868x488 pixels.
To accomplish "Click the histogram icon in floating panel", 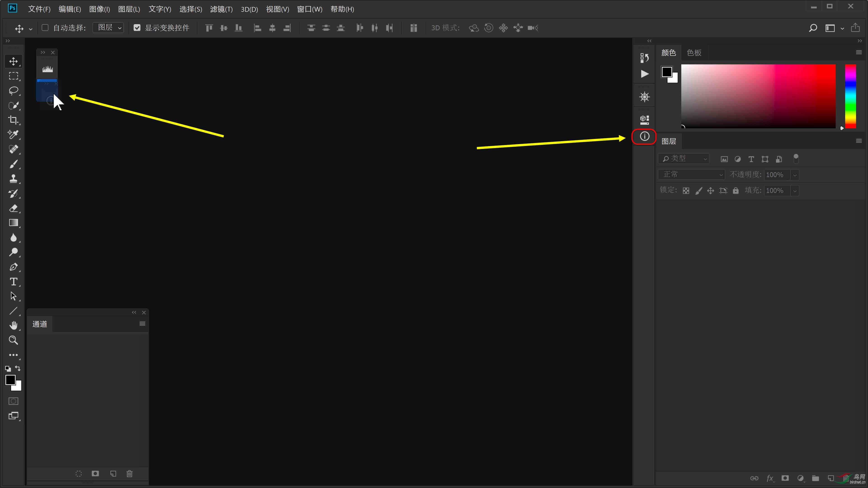I will point(47,69).
